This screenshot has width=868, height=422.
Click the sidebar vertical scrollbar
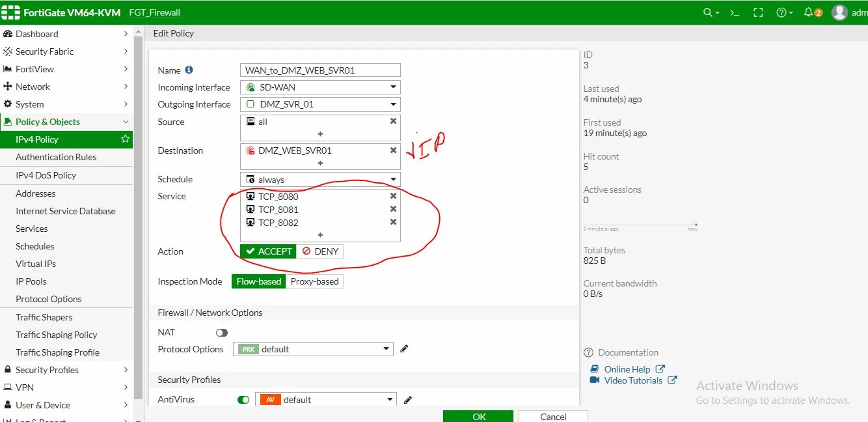(138, 217)
